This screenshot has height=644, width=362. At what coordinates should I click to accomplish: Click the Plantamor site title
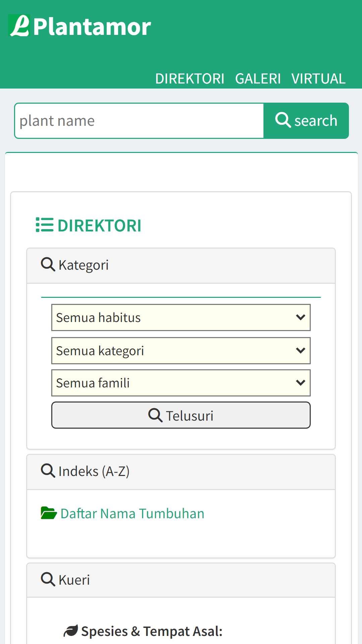(92, 27)
